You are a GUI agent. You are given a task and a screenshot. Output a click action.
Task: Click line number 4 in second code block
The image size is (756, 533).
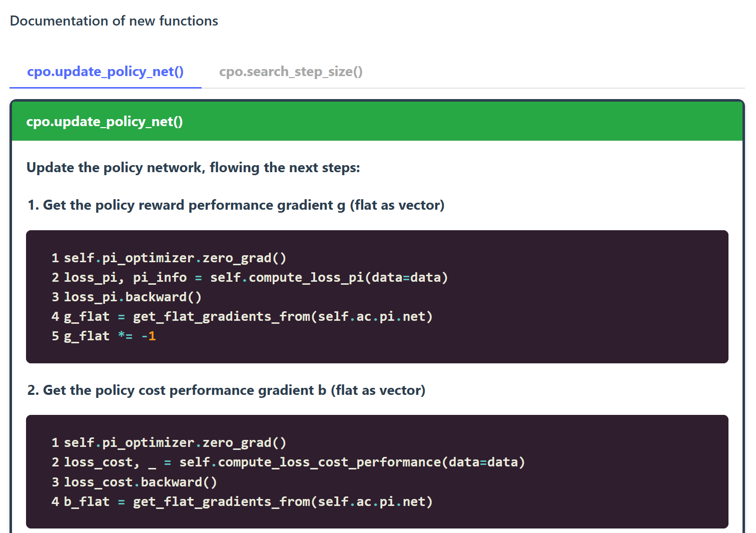(x=55, y=501)
